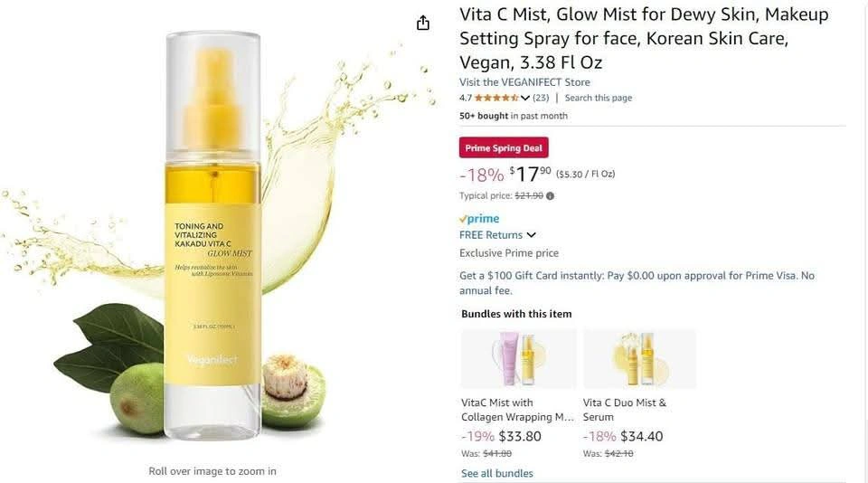Select VitaC Mist with Collagen bundle thumbnail

(x=519, y=359)
